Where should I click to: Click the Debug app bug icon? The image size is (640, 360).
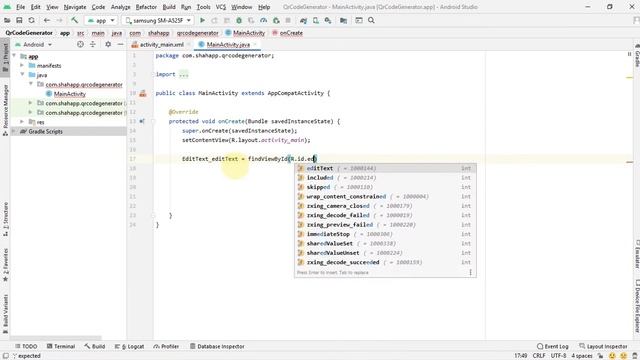tap(239, 20)
